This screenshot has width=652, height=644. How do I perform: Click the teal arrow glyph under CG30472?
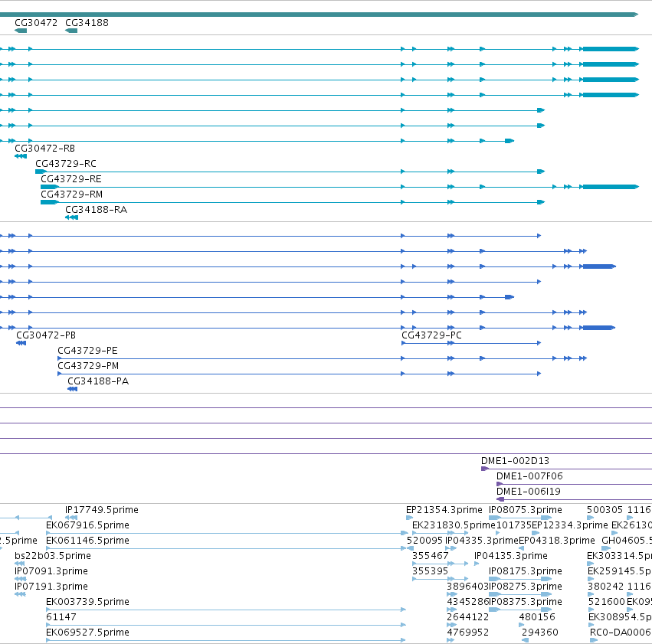pos(21,31)
